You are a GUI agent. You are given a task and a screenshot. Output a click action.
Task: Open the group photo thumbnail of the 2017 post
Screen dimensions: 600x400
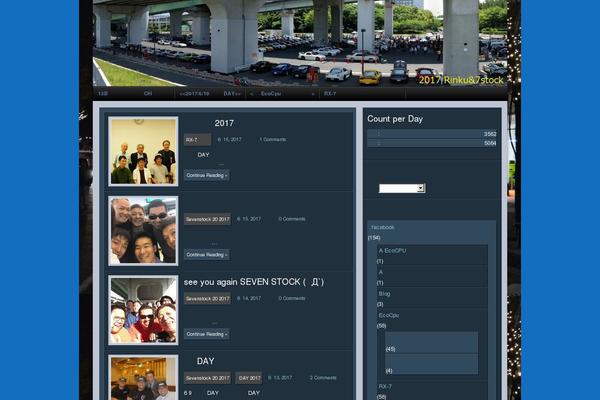point(143,152)
